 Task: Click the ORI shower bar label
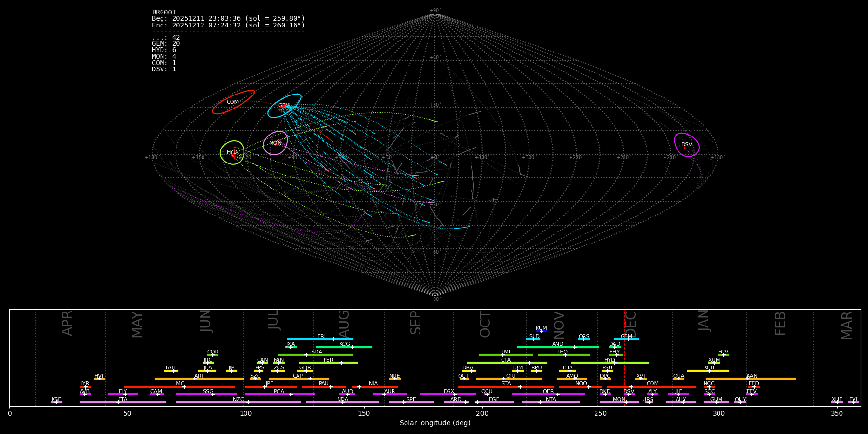click(x=511, y=376)
